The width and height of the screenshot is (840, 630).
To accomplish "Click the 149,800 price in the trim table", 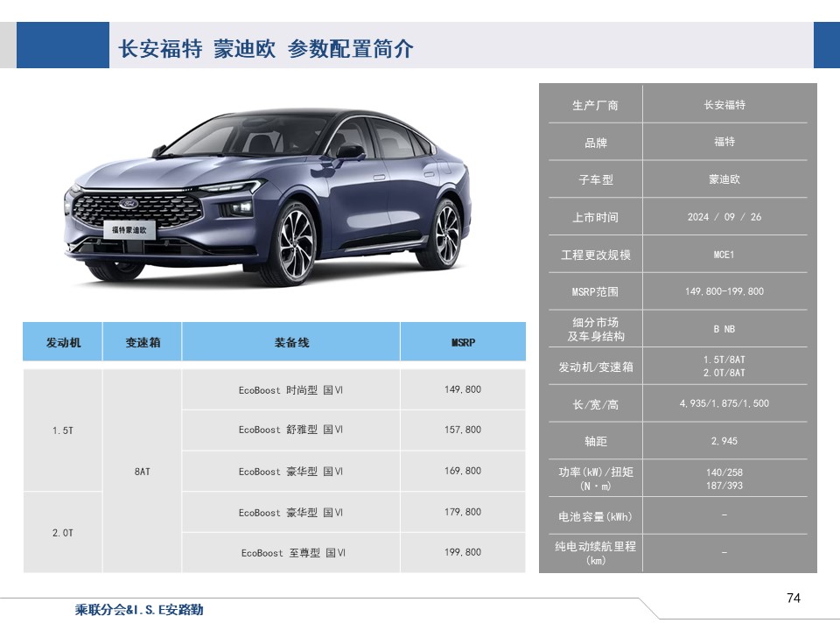I will pyautogui.click(x=463, y=389).
